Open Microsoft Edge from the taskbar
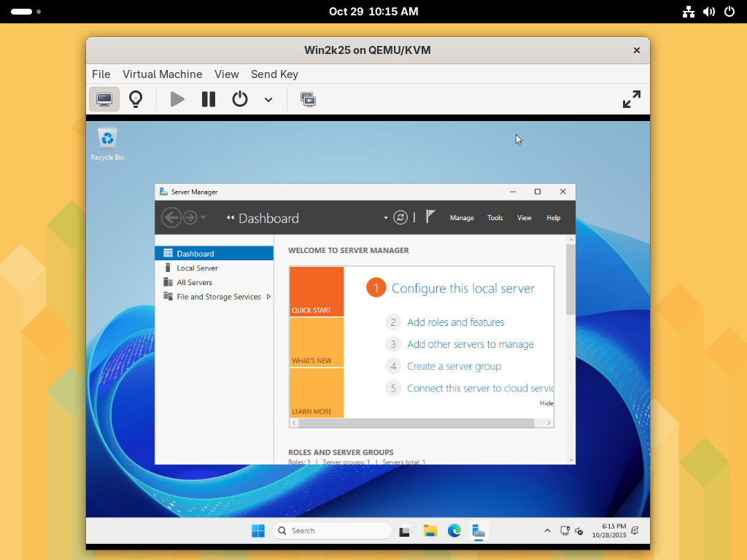747x560 pixels. (x=454, y=531)
